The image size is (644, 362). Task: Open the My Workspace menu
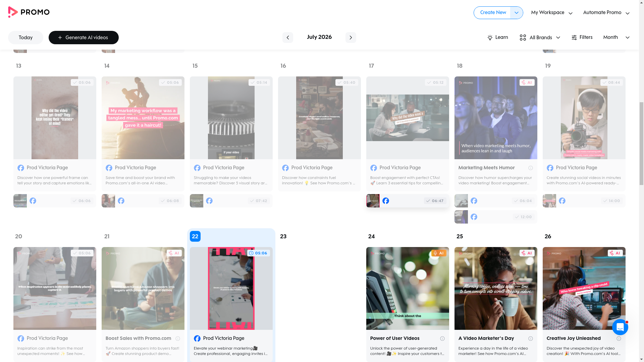point(552,13)
